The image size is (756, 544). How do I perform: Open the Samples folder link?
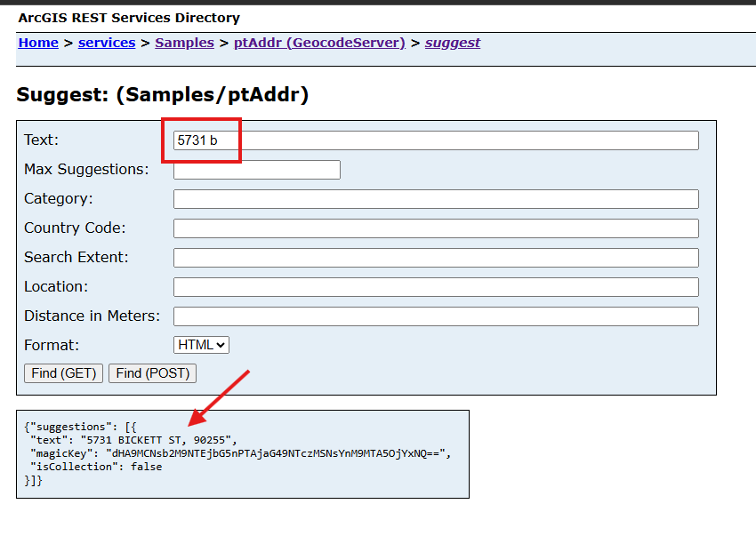click(184, 43)
